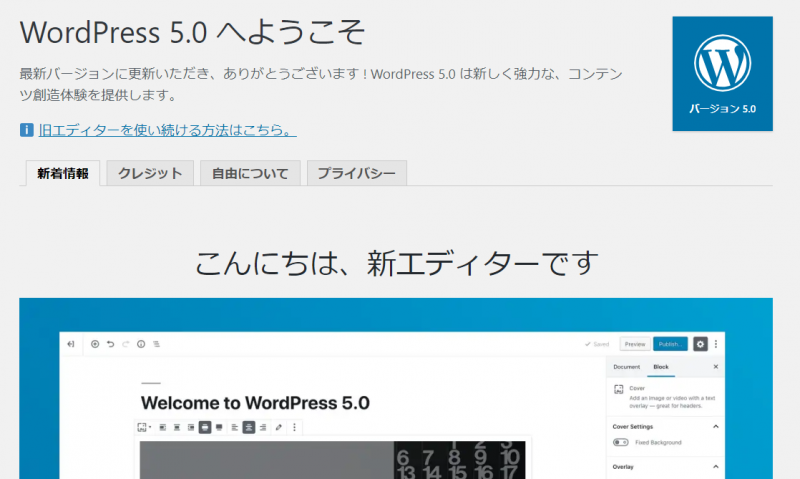Click the settings gear icon beside Publish
Viewport: 800px width, 479px height.
tap(700, 344)
